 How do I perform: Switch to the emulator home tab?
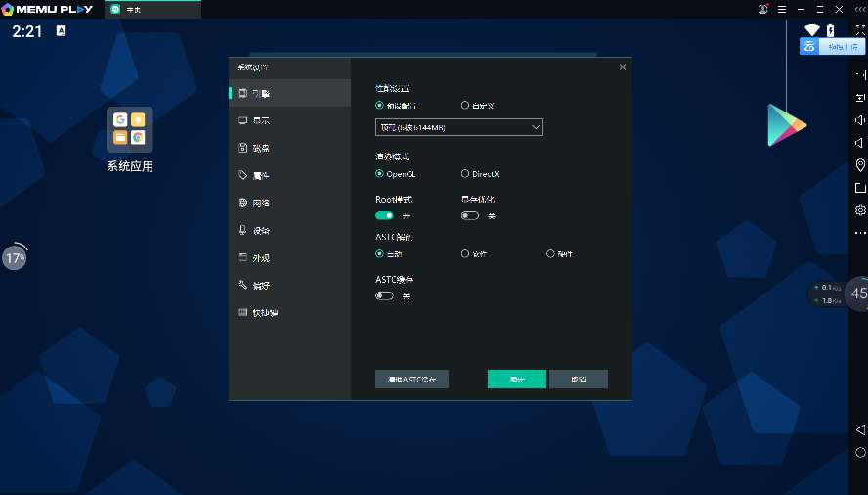152,10
